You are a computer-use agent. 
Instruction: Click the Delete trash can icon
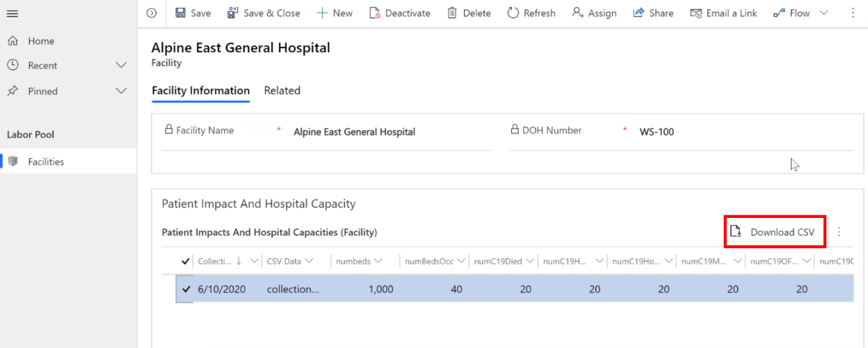tap(452, 13)
